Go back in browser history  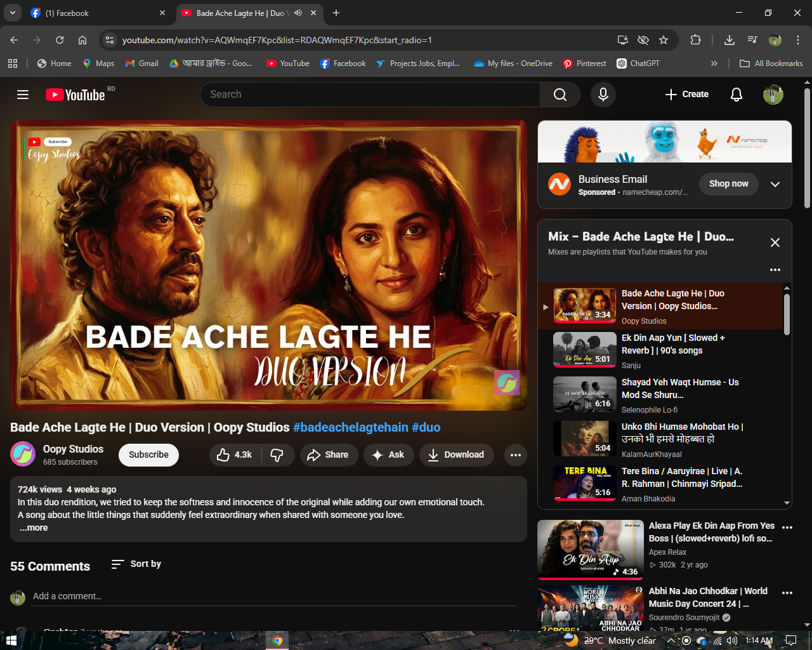tap(14, 40)
